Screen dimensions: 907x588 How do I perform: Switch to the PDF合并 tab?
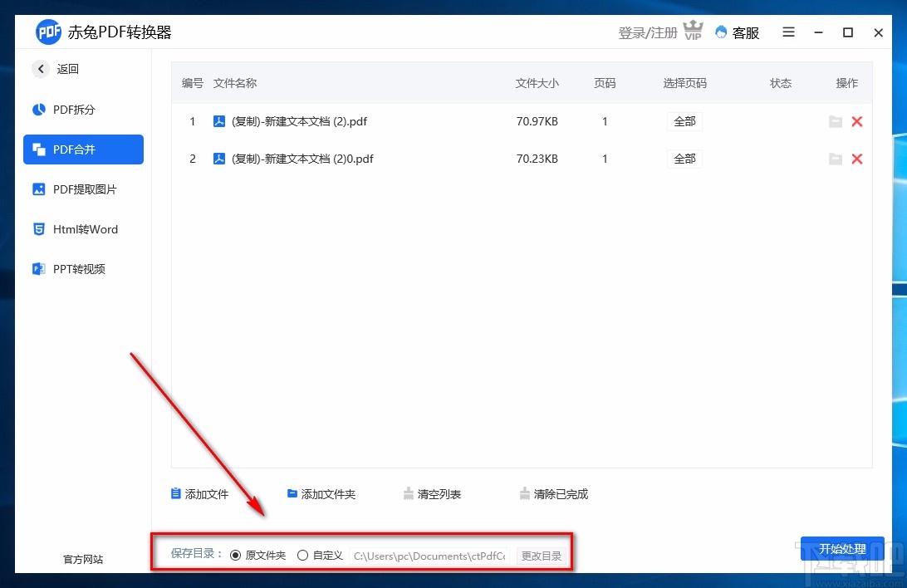click(x=83, y=149)
